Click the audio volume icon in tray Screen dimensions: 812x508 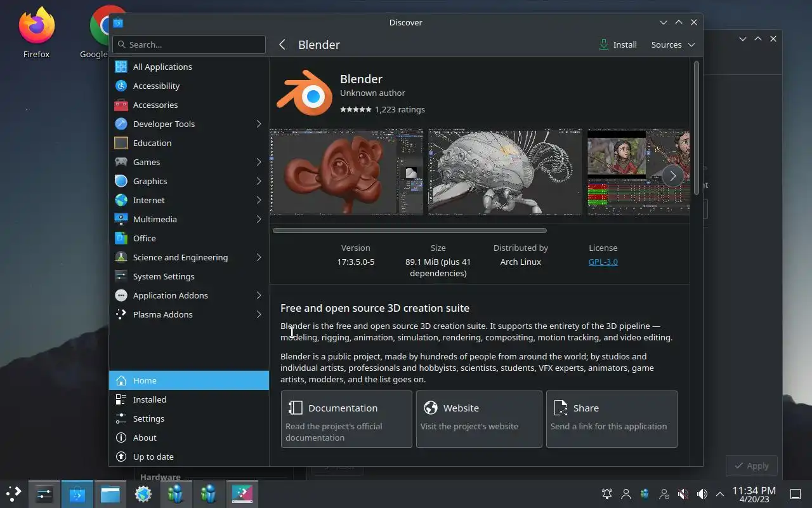point(702,493)
